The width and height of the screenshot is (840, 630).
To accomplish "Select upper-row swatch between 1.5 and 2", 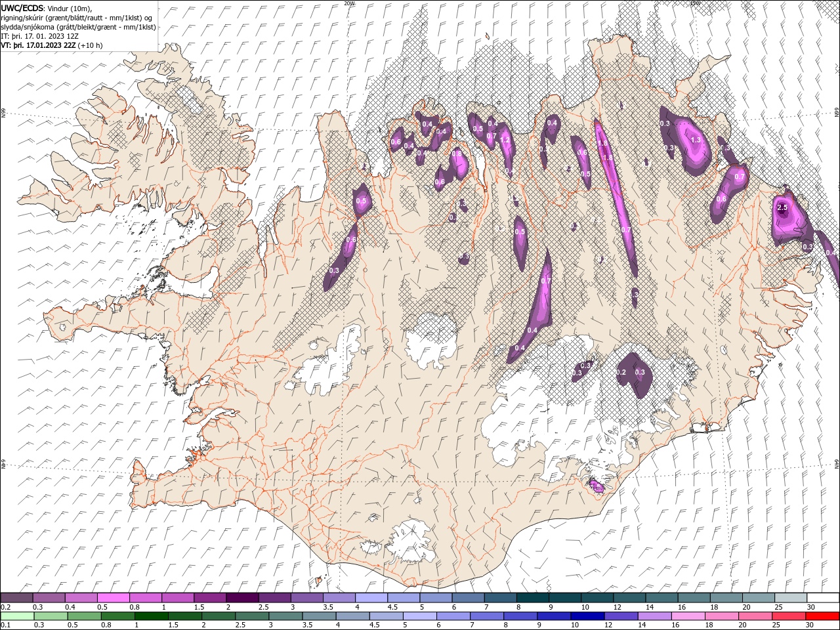I will click(210, 598).
